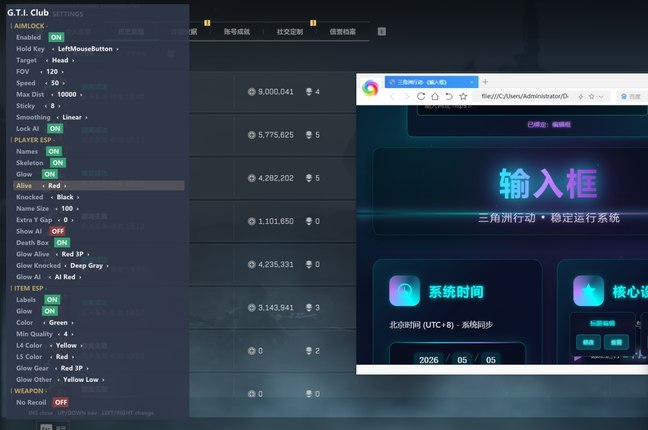Toggle the Item ESP Labels switch

pos(52,299)
